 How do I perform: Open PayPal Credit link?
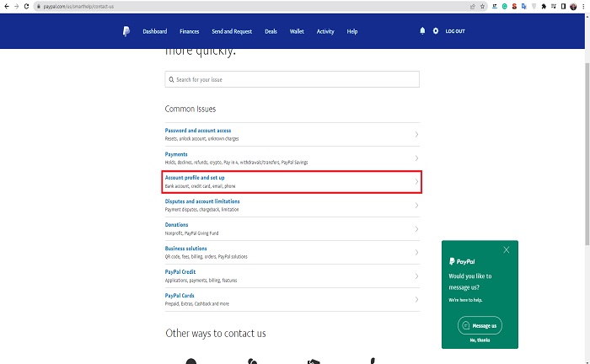[x=180, y=271]
